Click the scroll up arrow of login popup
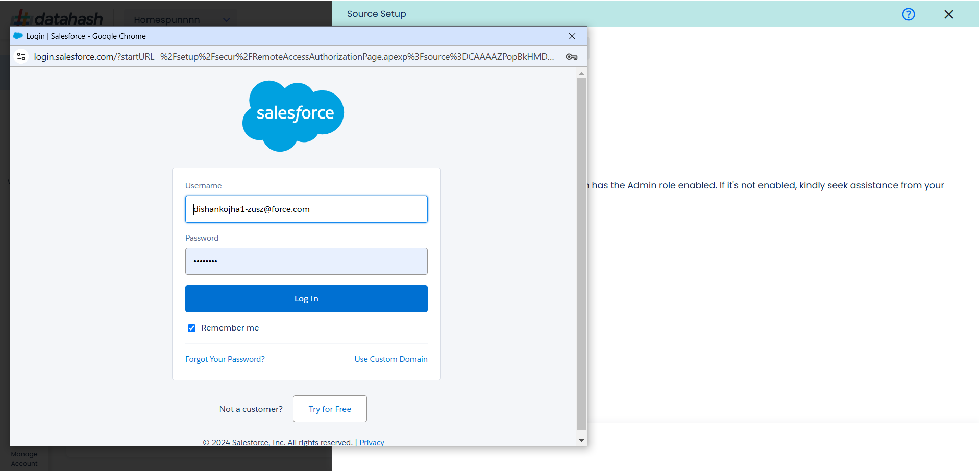This screenshot has height=472, width=980. pos(581,73)
